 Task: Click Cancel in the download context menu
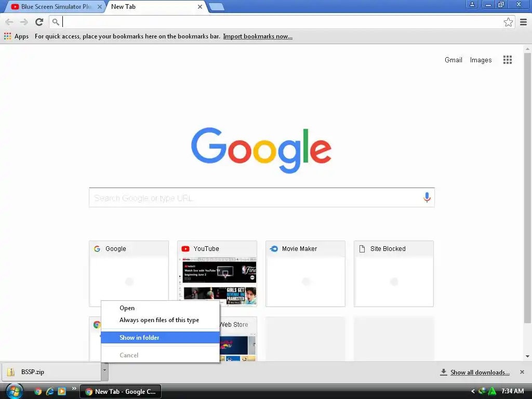coord(161,355)
